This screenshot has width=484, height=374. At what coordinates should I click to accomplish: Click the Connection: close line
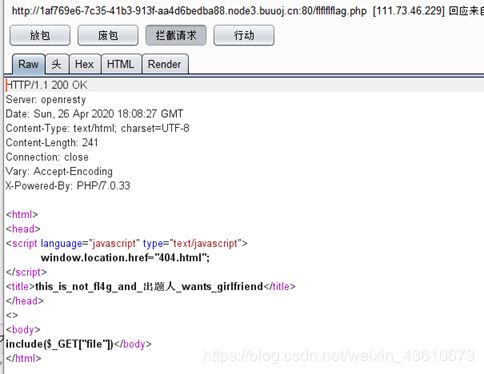click(x=47, y=157)
